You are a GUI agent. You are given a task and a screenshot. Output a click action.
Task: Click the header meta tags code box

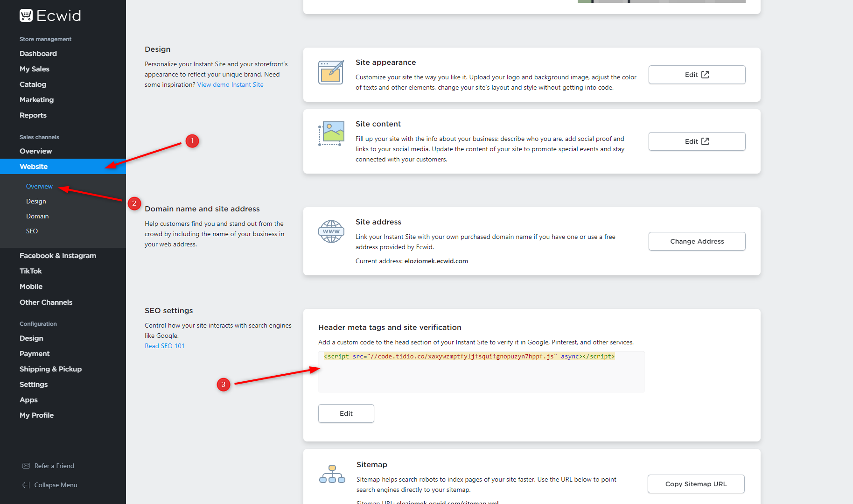[481, 372]
